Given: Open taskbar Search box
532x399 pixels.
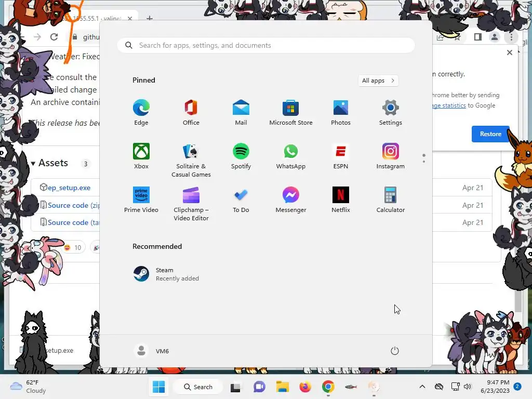Looking at the screenshot, I should point(198,387).
